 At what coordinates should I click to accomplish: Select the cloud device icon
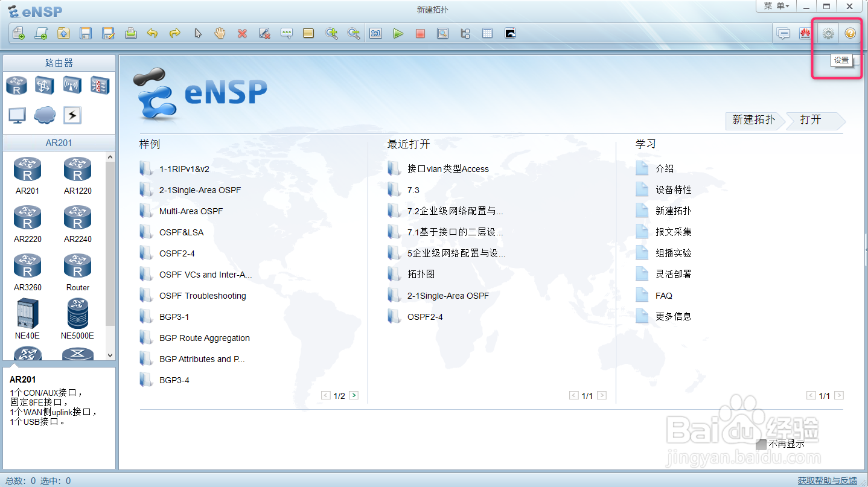click(x=43, y=115)
